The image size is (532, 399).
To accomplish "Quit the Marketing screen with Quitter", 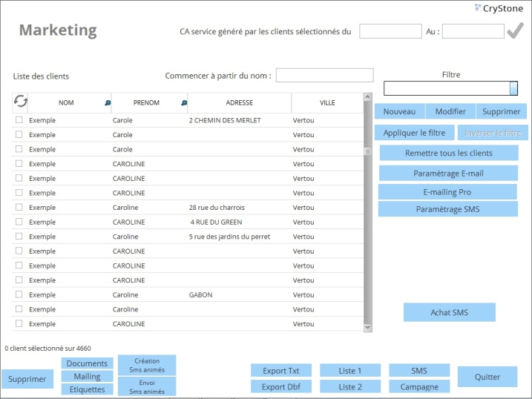I will [x=487, y=377].
